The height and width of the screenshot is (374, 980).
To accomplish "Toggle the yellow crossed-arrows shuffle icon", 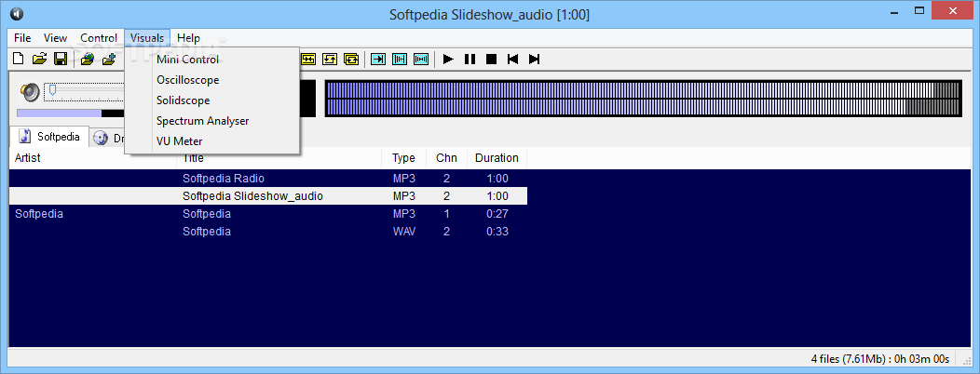I will 308,60.
